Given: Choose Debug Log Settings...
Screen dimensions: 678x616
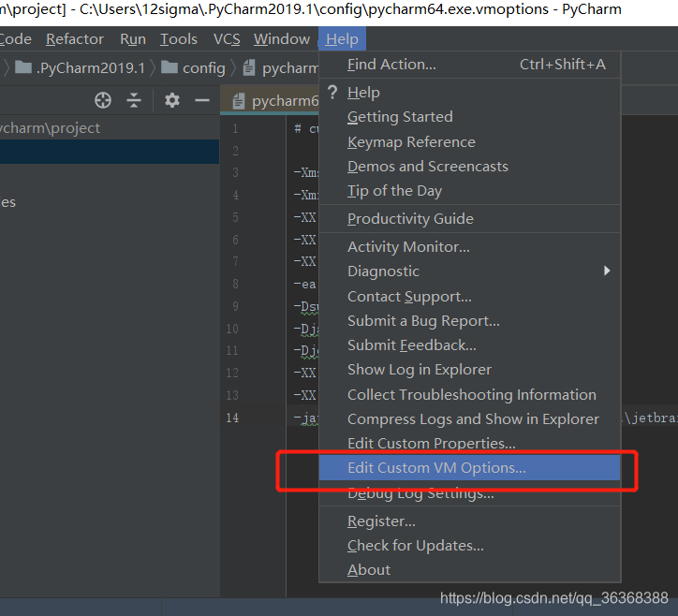Looking at the screenshot, I should pyautogui.click(x=469, y=492).
